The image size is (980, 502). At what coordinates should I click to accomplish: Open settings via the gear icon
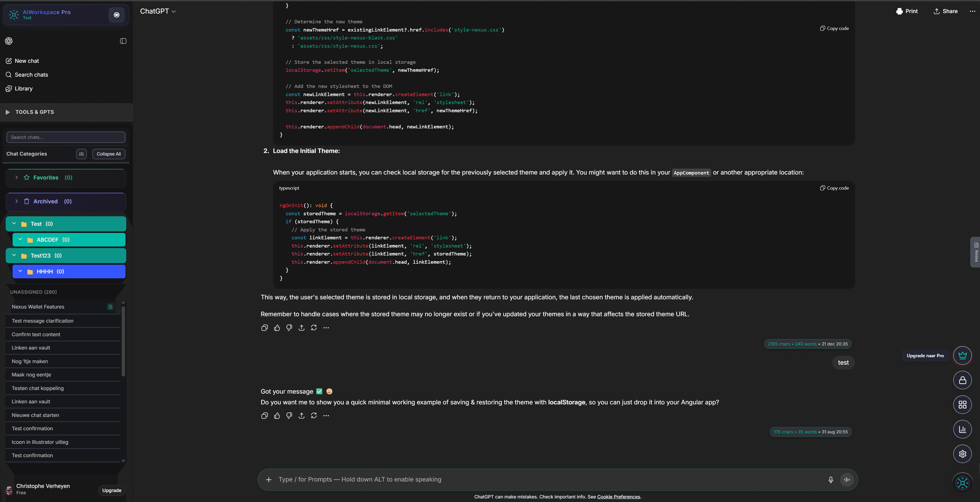click(963, 454)
